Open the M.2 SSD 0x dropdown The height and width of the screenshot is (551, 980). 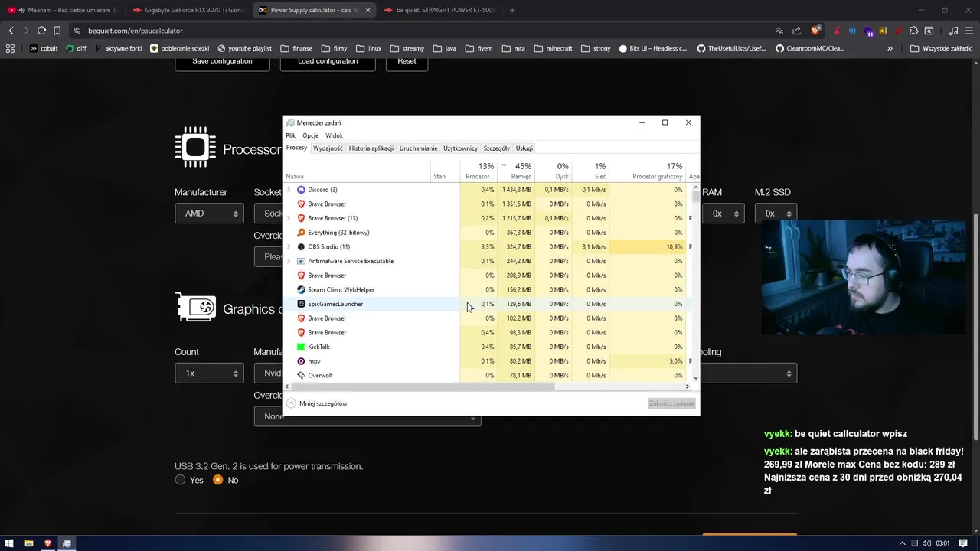(776, 214)
